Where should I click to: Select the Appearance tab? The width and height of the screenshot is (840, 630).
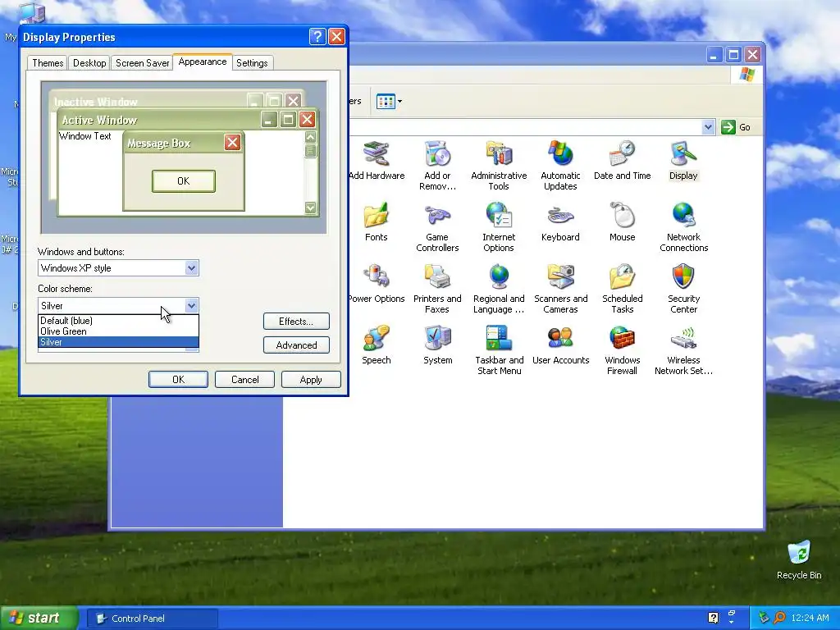[203, 62]
